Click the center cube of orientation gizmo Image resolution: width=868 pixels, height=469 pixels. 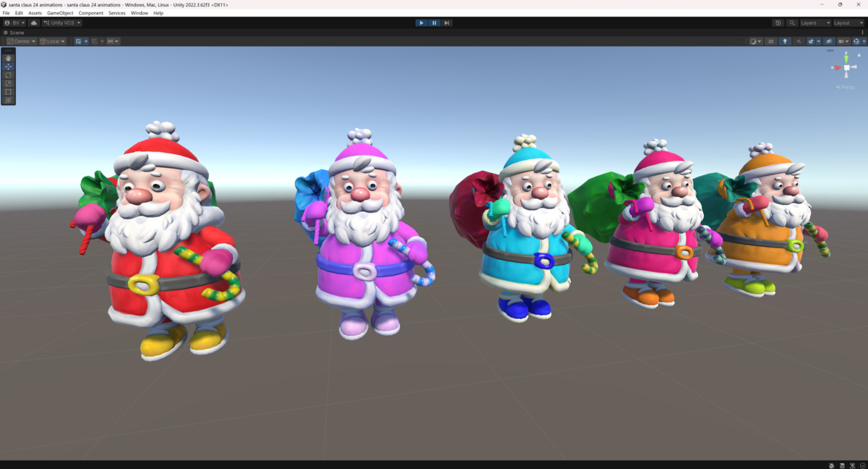[x=846, y=67]
